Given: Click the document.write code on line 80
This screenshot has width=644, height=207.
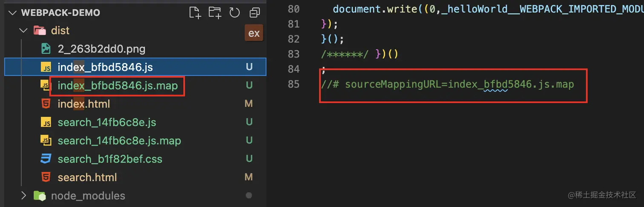Looking at the screenshot, I should tap(488, 9).
